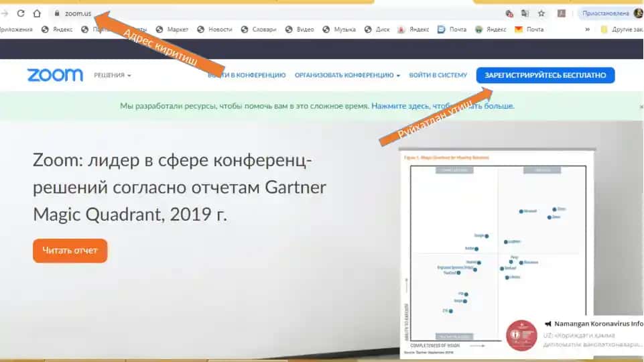Viewport: 644px width, 362px height.
Task: Open the yellow mail Почта bookmark
Action: point(529,29)
